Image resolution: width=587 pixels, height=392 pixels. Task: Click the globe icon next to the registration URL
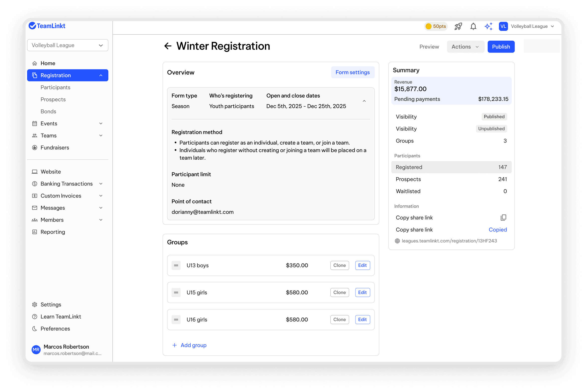[397, 241]
